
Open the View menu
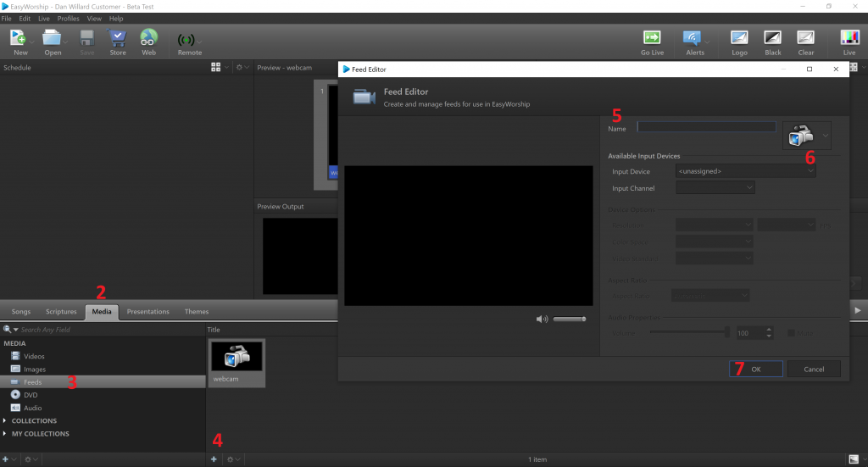tap(94, 19)
